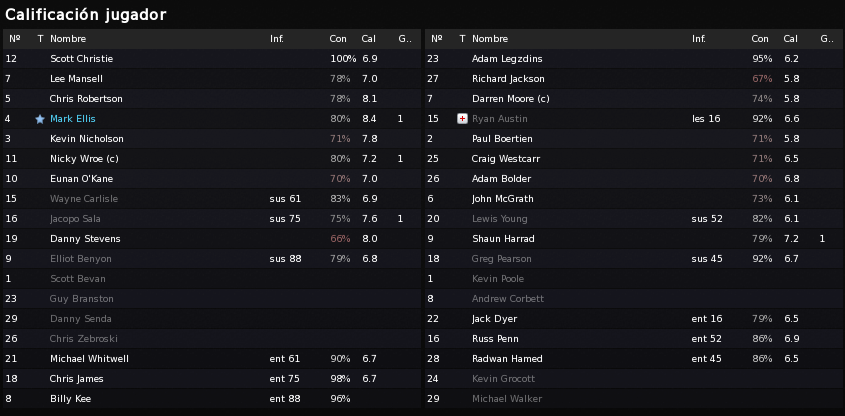Click on Adam Legzdins name
The width and height of the screenshot is (845, 416).
click(x=507, y=59)
